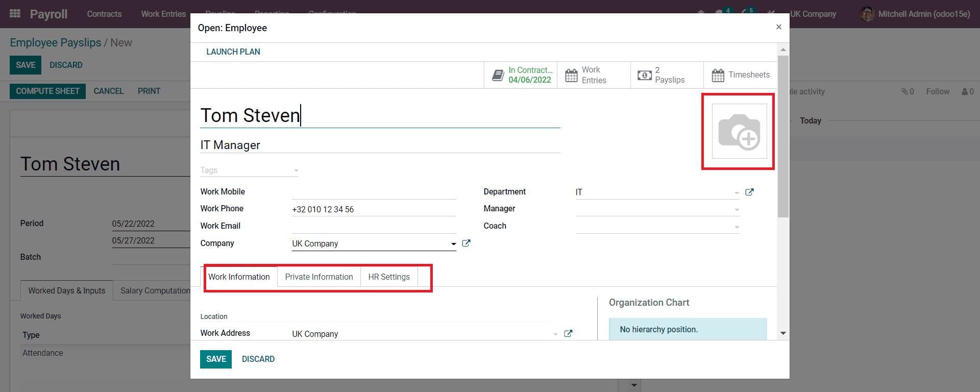This screenshot has width=980, height=392.
Task: Click the followers person icon
Action: (x=965, y=91)
